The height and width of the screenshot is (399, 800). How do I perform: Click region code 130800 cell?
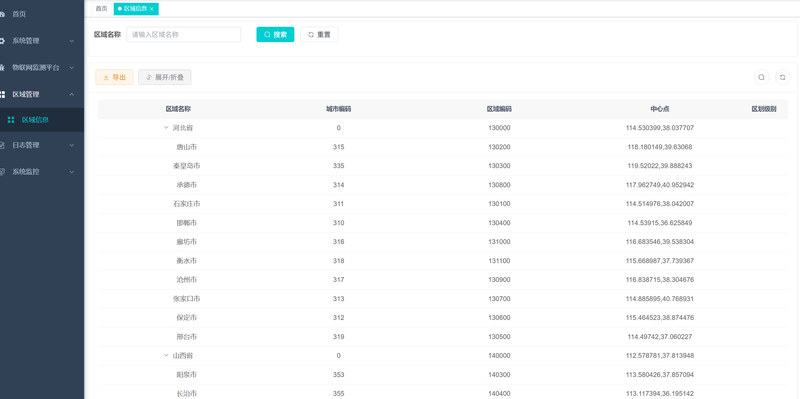(x=499, y=185)
